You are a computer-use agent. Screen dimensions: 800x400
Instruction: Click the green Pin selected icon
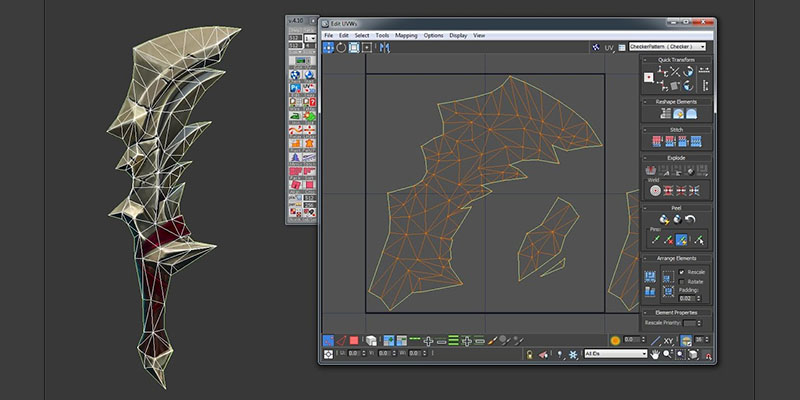[656, 239]
